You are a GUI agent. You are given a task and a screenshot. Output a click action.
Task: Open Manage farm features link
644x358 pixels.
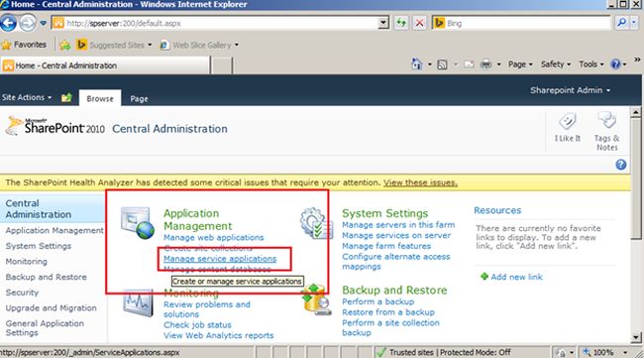pyautogui.click(x=386, y=246)
